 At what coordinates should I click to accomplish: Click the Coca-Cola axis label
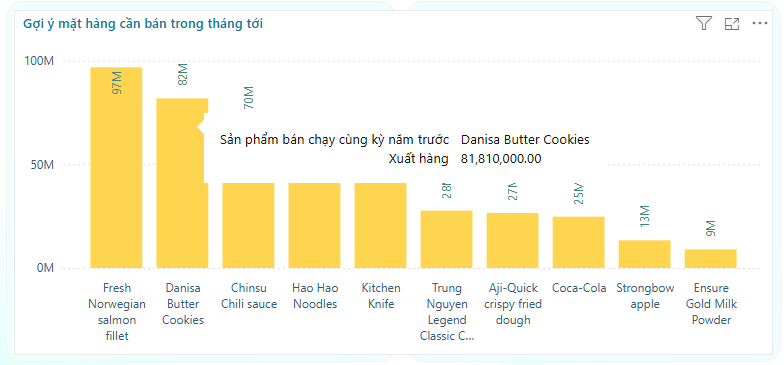[578, 288]
